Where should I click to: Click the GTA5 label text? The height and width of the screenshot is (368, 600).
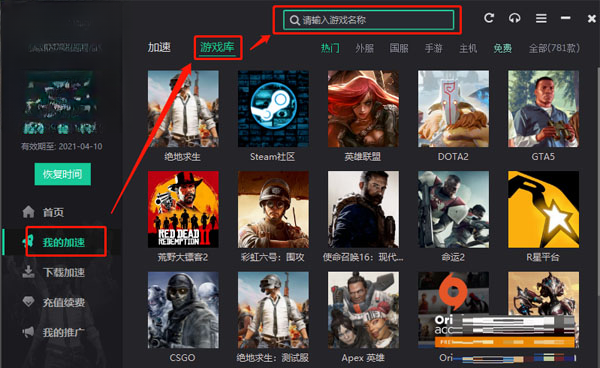(543, 157)
